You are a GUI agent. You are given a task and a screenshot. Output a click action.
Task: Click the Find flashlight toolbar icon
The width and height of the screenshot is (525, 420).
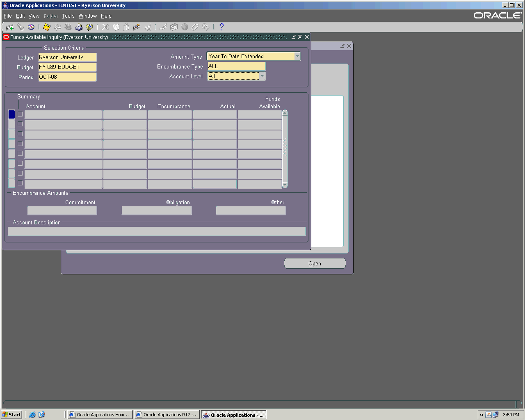(x=21, y=27)
